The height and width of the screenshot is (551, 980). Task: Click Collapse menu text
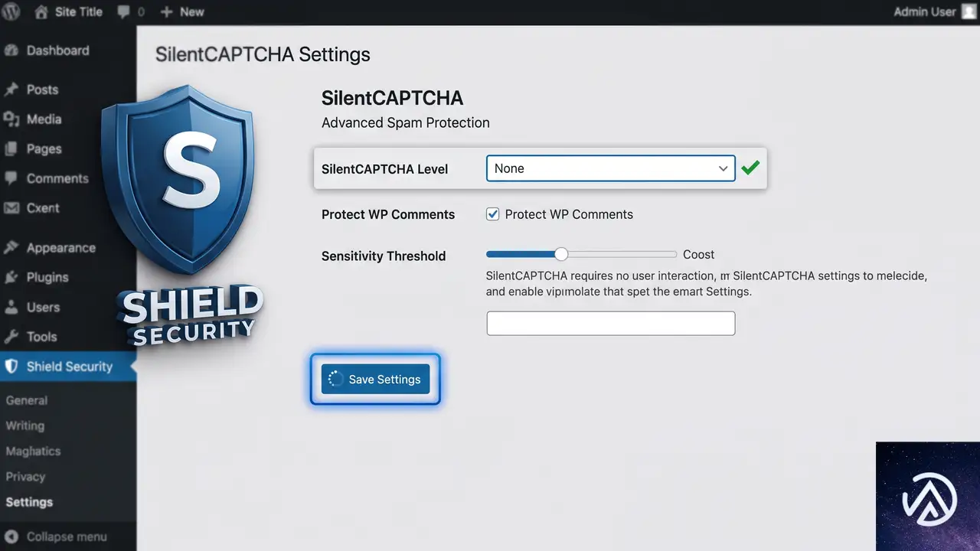[x=67, y=536]
